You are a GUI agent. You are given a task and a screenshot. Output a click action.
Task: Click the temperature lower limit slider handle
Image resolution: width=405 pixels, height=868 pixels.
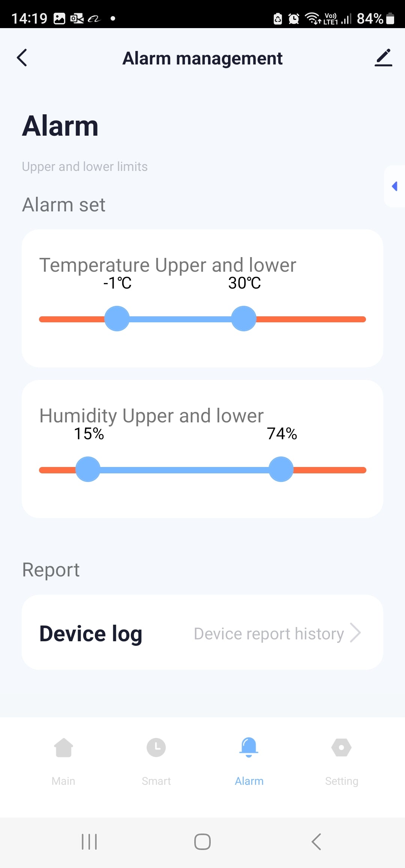pos(117,319)
